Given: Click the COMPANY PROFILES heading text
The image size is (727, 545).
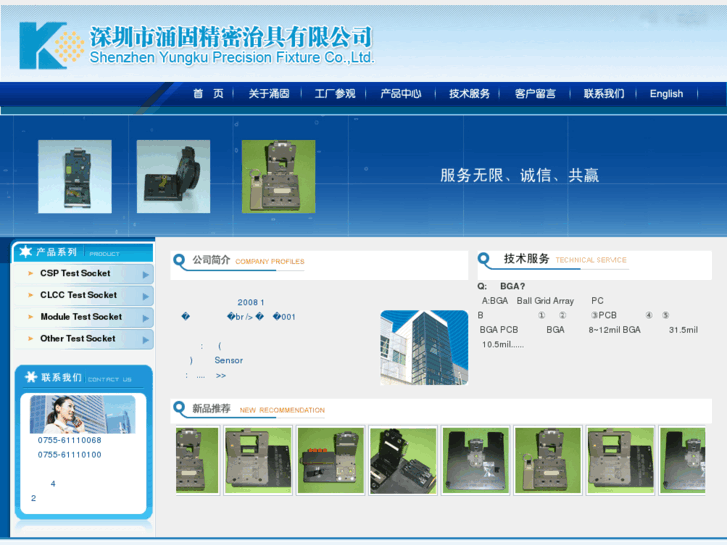Looking at the screenshot, I should (270, 262).
